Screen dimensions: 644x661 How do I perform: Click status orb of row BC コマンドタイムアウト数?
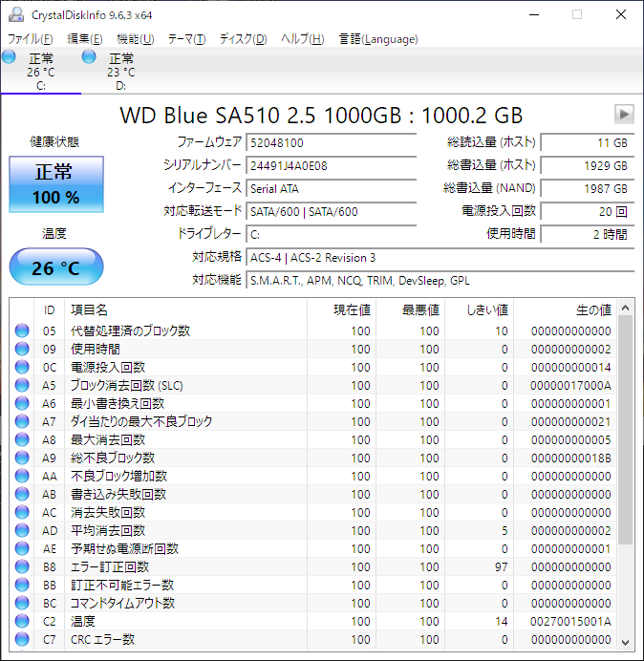pyautogui.click(x=22, y=604)
